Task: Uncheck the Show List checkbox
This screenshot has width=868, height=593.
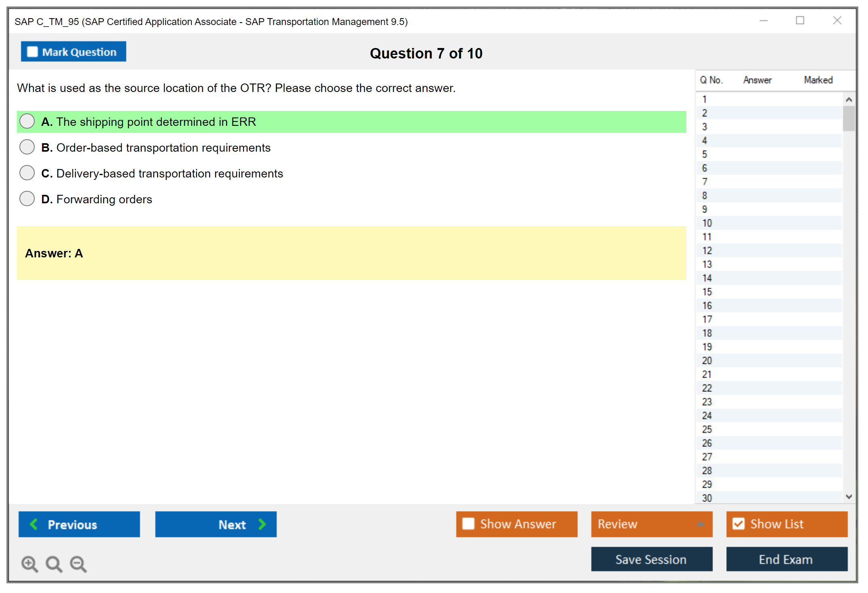Action: pos(738,524)
